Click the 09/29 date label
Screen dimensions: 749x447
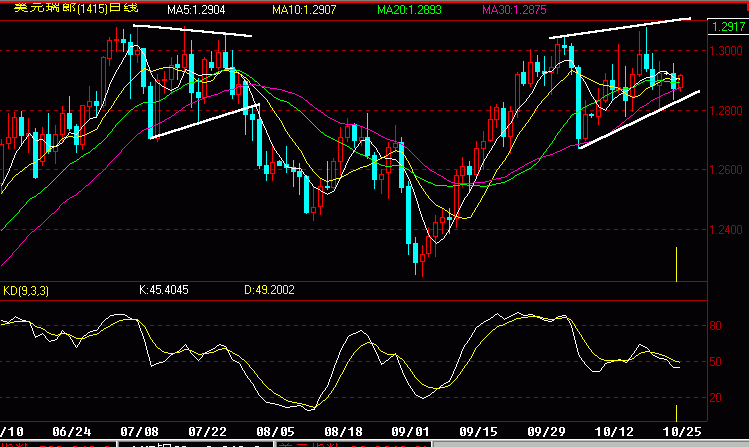tap(546, 432)
